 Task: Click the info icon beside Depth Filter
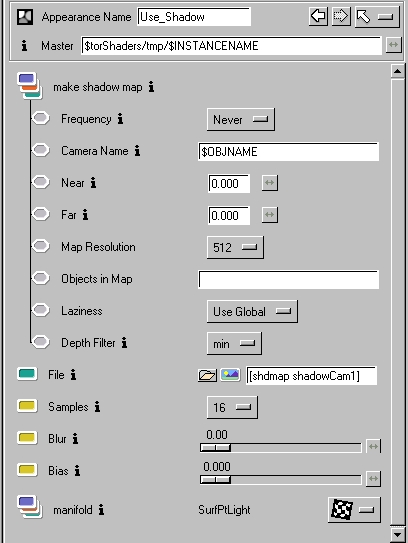pos(124,343)
